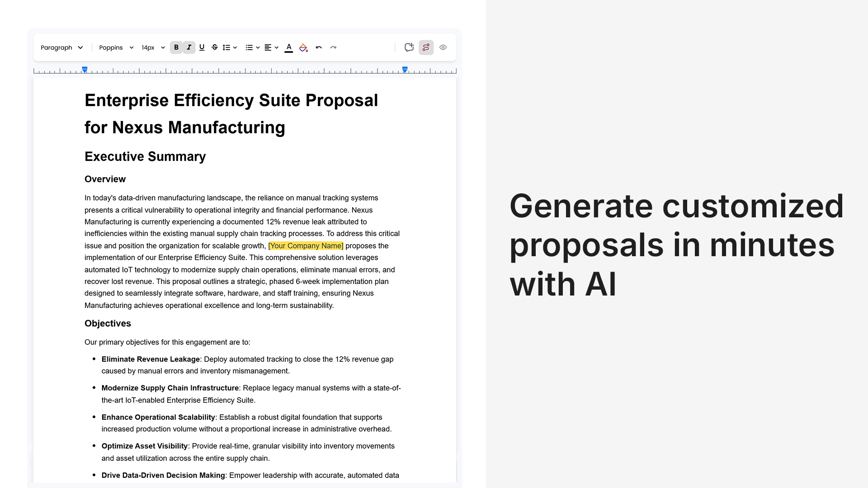This screenshot has width=868, height=488.
Task: Toggle italic formatting
Action: tap(189, 47)
